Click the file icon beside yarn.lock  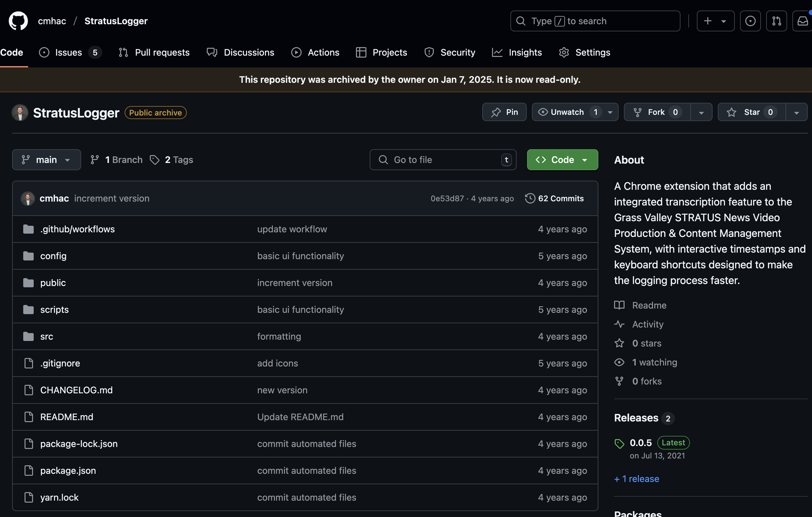[x=29, y=497]
